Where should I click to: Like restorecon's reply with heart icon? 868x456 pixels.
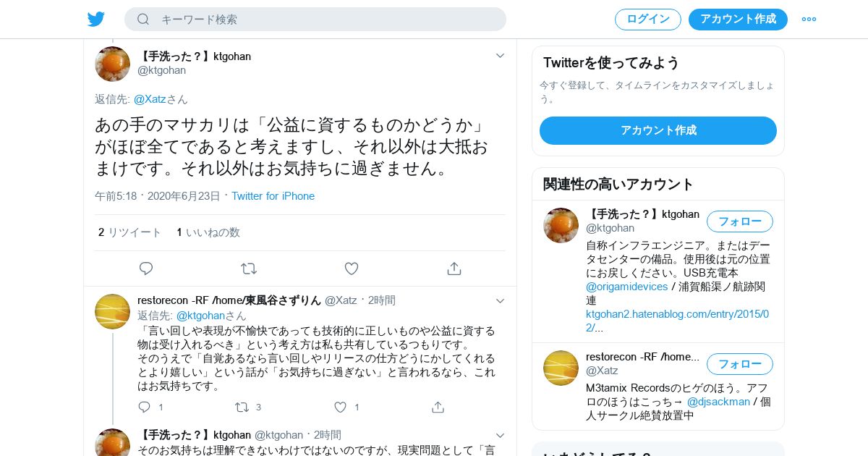[340, 407]
